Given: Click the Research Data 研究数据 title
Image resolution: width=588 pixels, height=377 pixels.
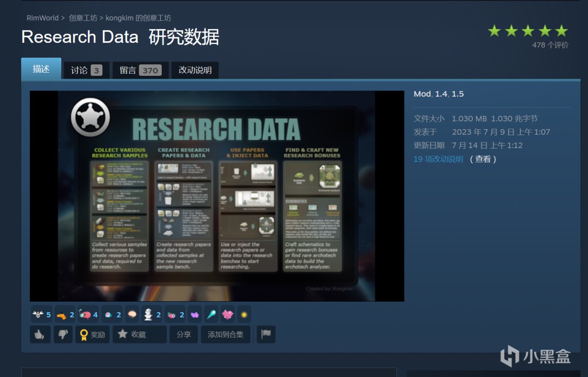Looking at the screenshot, I should coord(120,37).
